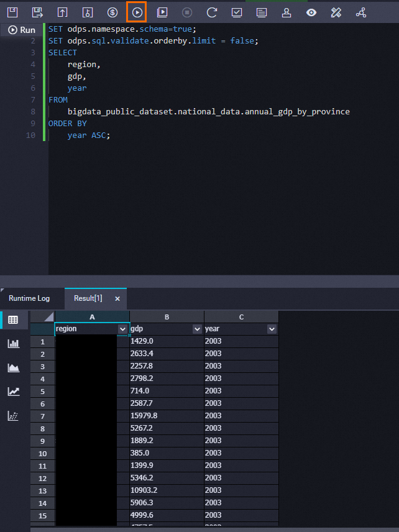Click gdp cell 5267.2
399x532 pixels.
point(167,428)
